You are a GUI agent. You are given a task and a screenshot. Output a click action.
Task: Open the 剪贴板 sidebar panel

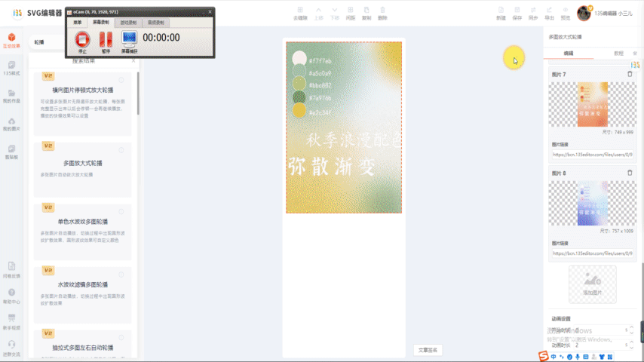(x=11, y=152)
